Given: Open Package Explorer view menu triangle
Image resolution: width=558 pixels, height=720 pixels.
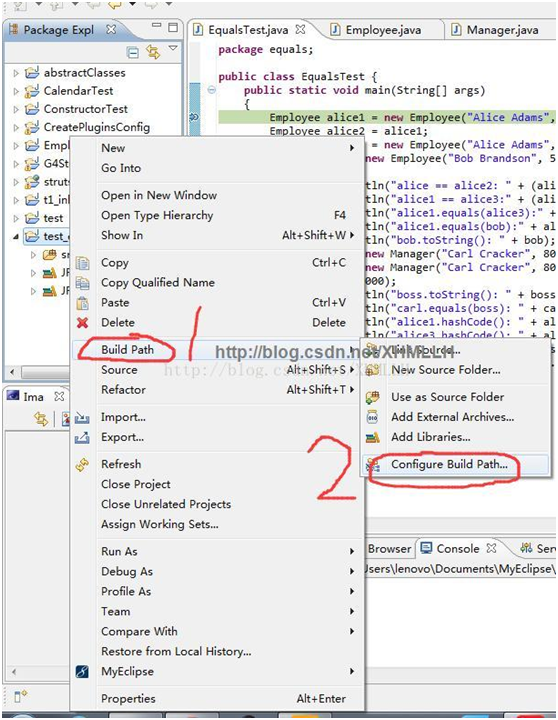Looking at the screenshot, I should [173, 48].
